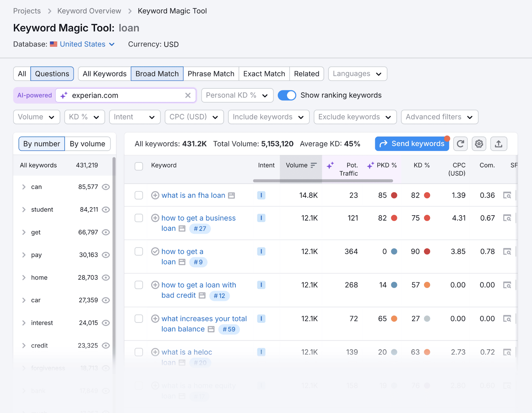Screen dimensions: 532x413
Task: Open the United States database dropdown
Action: 87,44
